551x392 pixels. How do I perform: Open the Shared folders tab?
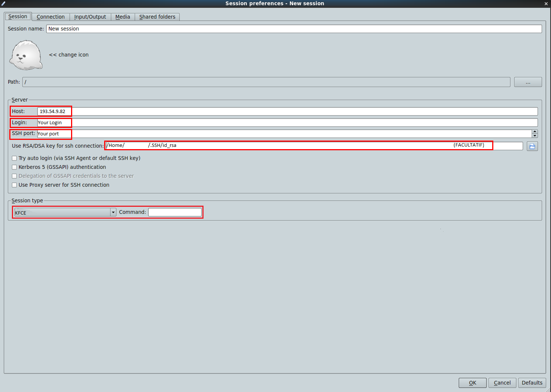coord(157,17)
